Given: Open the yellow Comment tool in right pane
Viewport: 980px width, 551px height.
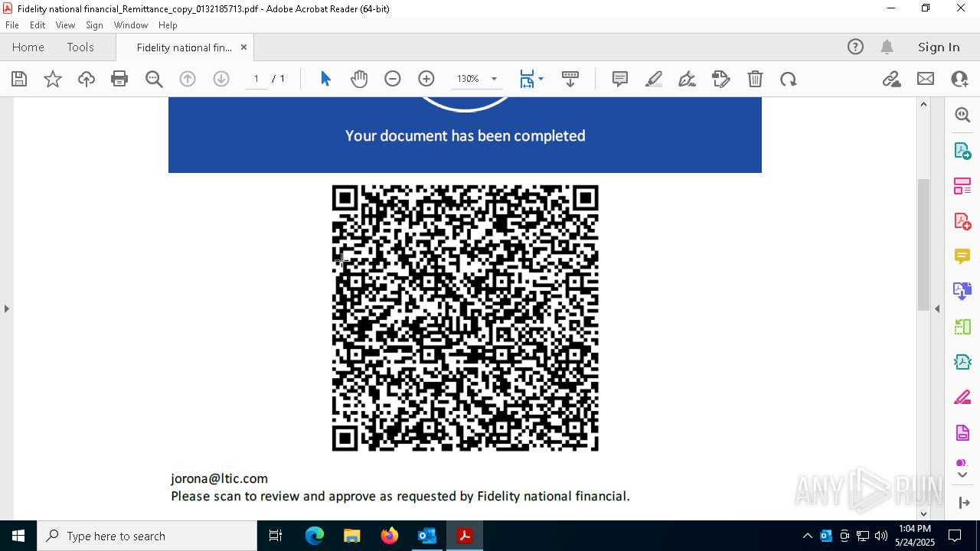Looking at the screenshot, I should coord(962,256).
